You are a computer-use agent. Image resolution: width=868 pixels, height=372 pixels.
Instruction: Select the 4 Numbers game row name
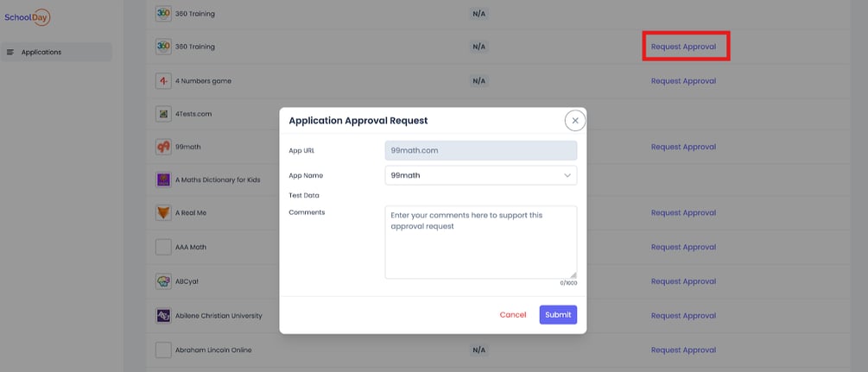[x=203, y=81]
